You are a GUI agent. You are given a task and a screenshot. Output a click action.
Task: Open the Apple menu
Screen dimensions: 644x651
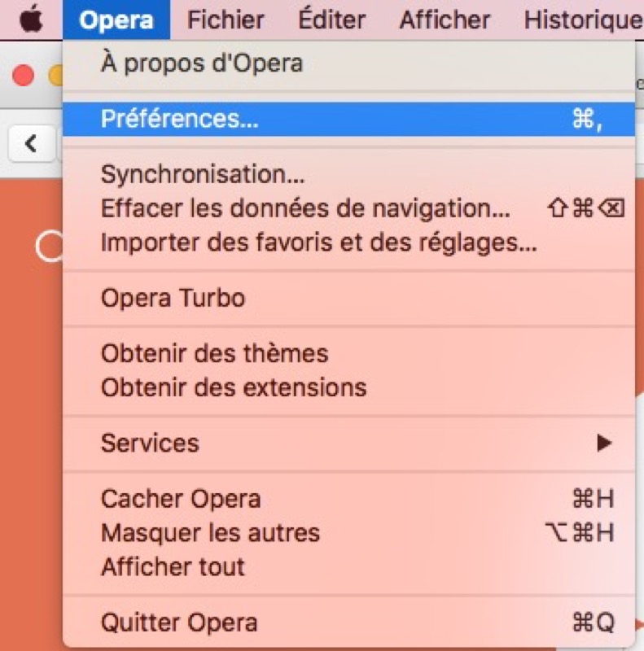point(31,20)
